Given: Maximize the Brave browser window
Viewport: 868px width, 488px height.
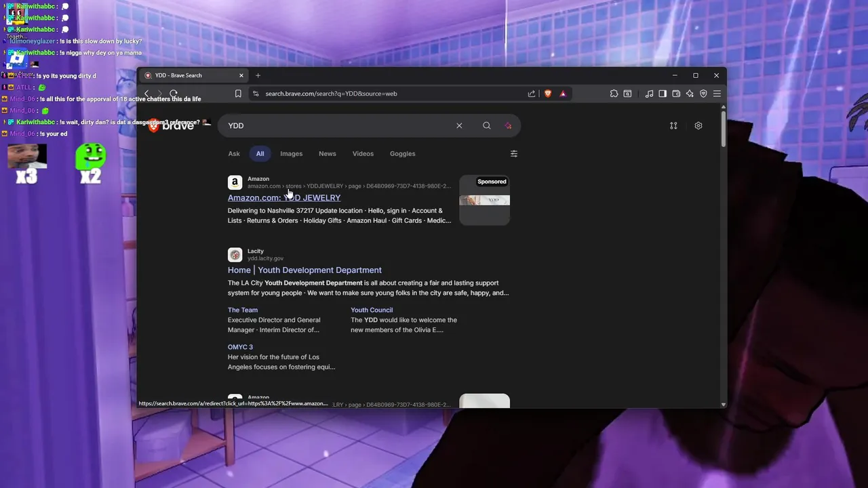Looking at the screenshot, I should coord(695,75).
